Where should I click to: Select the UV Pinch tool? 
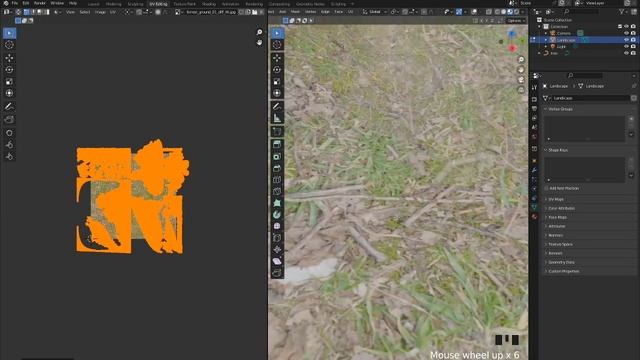pyautogui.click(x=9, y=156)
